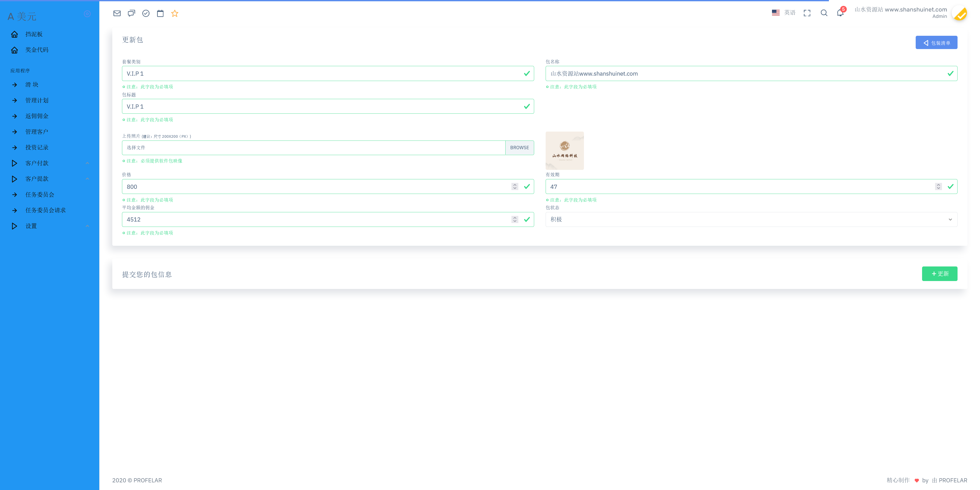The height and width of the screenshot is (490, 980).
Task: Open 管理计划 in the sidebar
Action: click(36, 100)
